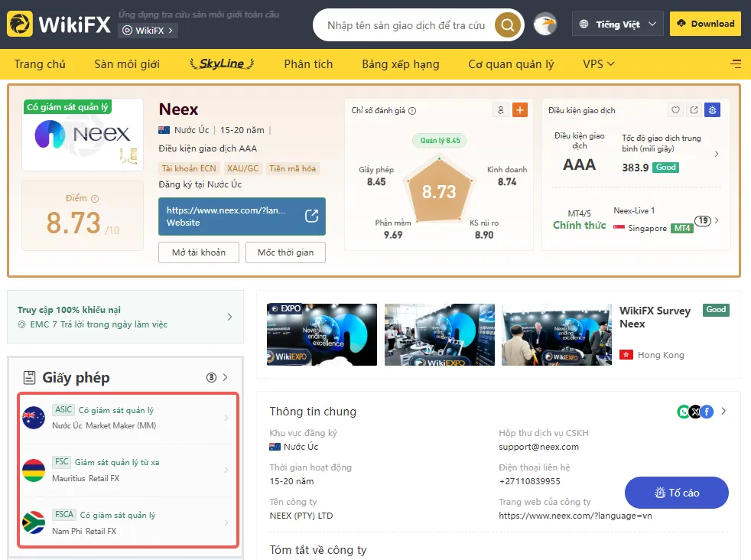Click the WikiFX eagle logo icon
The width and height of the screenshot is (751, 560).
20,24
